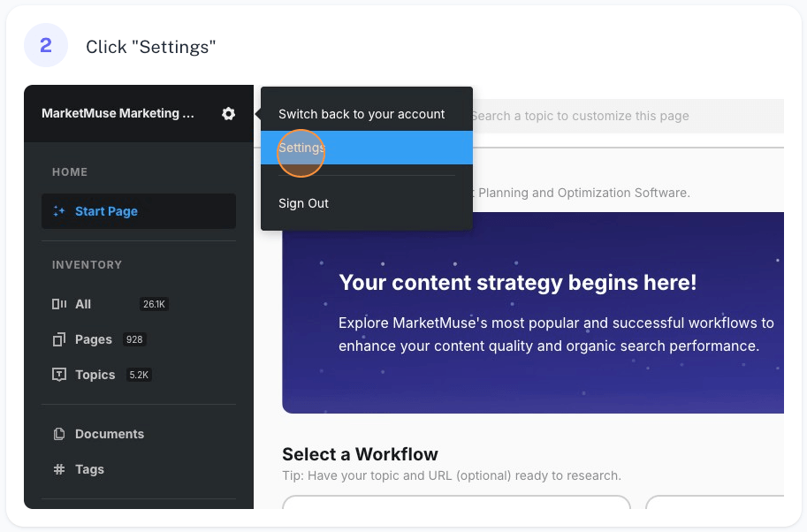The image size is (807, 532).
Task: Choose Settings from the account menu
Action: pos(367,148)
